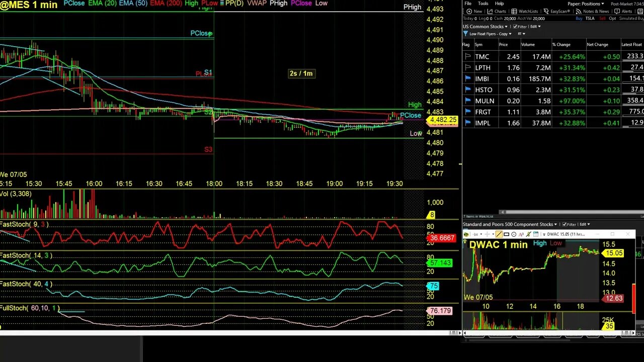
Task: Sort watchlist by the Flag column
Action: pos(466,44)
